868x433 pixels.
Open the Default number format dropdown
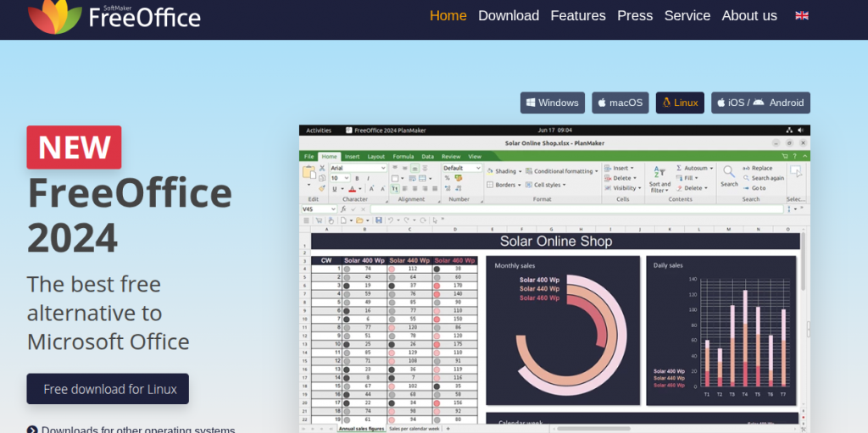[x=462, y=168]
